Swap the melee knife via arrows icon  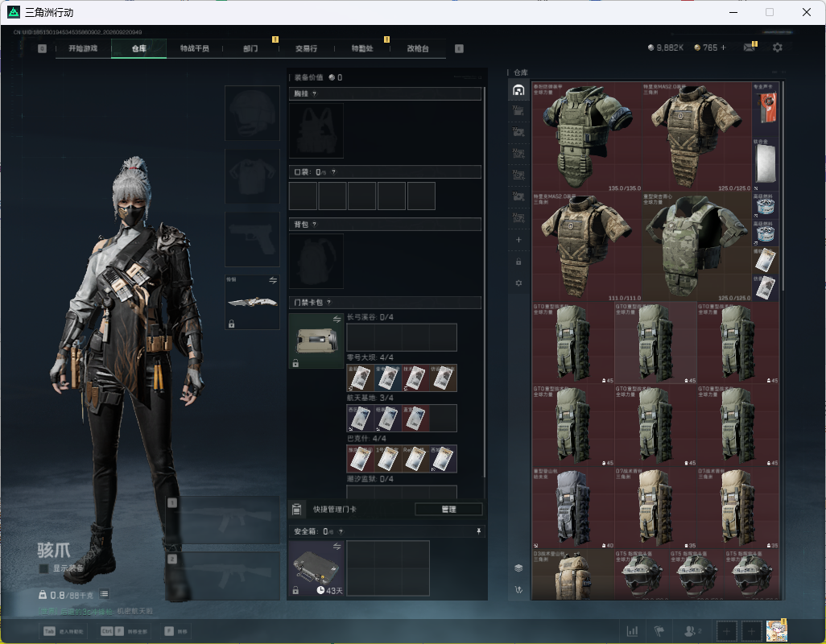273,280
